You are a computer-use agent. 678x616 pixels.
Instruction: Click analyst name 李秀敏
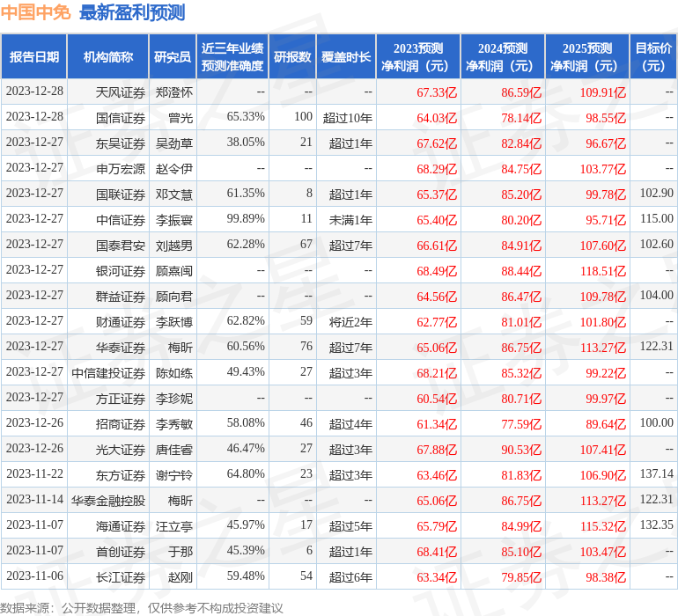pos(173,424)
